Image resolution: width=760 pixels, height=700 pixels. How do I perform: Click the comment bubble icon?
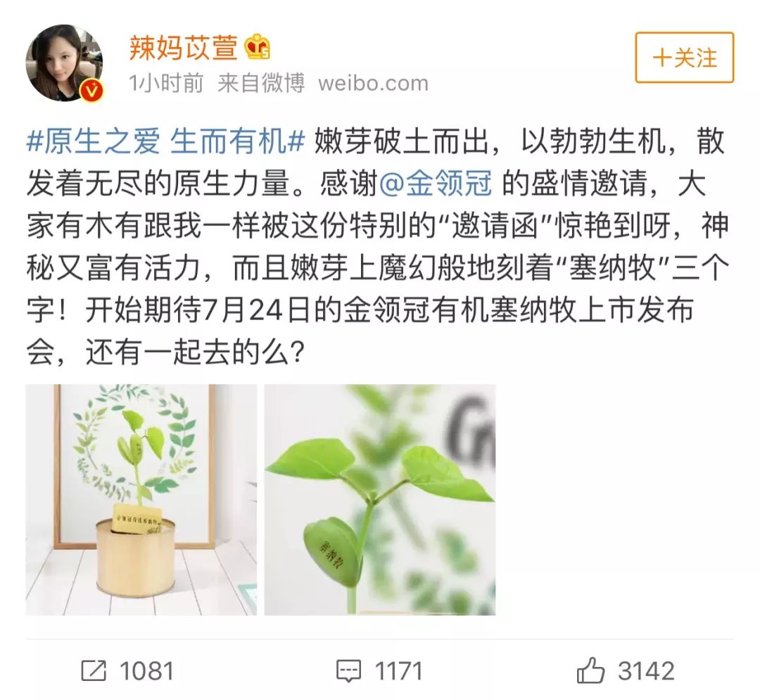348,671
